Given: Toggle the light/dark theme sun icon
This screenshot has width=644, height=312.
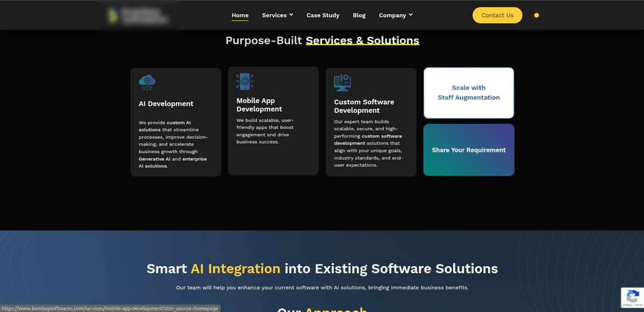Looking at the screenshot, I should [x=537, y=15].
